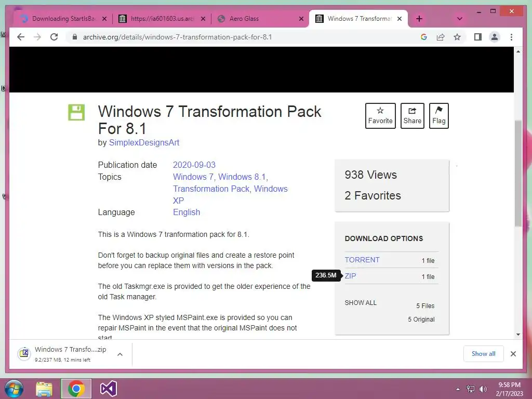Expand download item options chevron
The height and width of the screenshot is (399, 532).
120,354
